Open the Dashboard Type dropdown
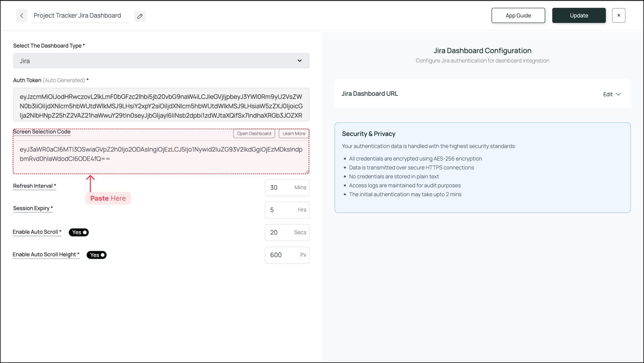The height and width of the screenshot is (363, 644). pyautogui.click(x=161, y=61)
